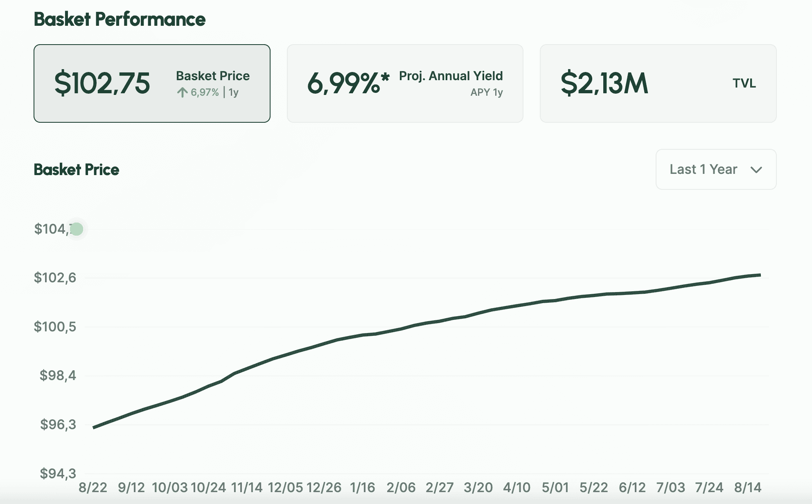Click the 5/01 date on x-axis
Image resolution: width=812 pixels, height=504 pixels.
(x=555, y=488)
